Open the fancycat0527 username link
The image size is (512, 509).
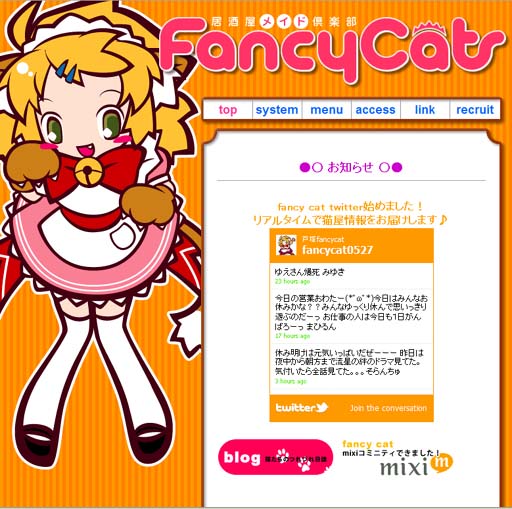point(337,250)
